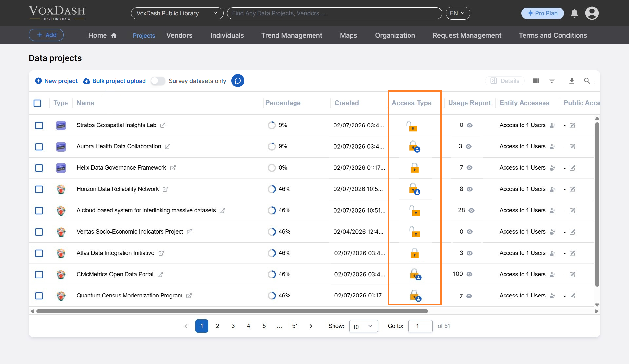629x364 pixels.
Task: Click the edit pencil for Atlas Data Integration Initiative
Action: point(572,253)
